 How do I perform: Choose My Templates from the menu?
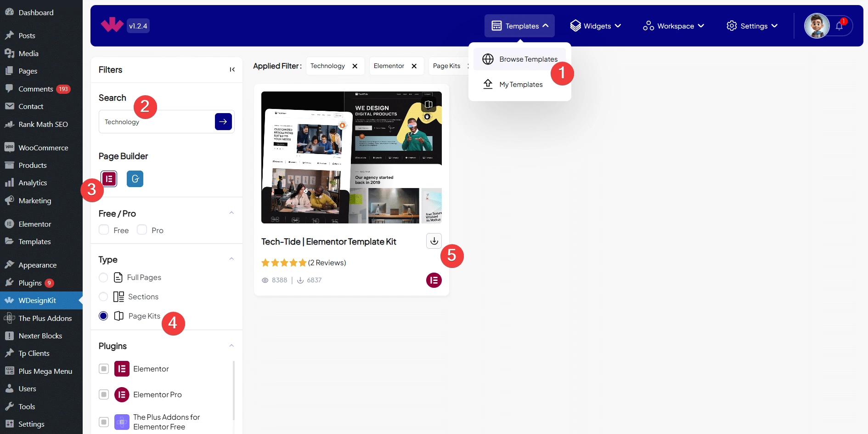point(521,85)
